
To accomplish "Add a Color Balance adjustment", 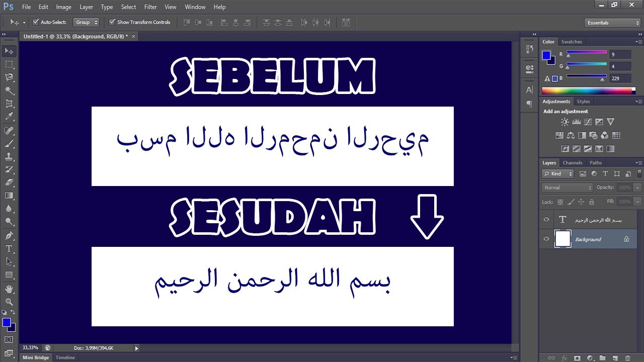I will [571, 135].
